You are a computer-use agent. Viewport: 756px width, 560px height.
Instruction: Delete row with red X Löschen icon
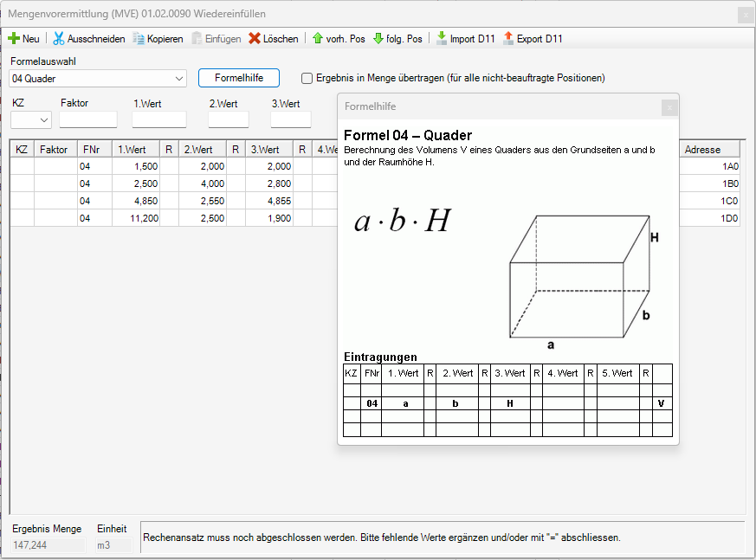click(x=255, y=39)
